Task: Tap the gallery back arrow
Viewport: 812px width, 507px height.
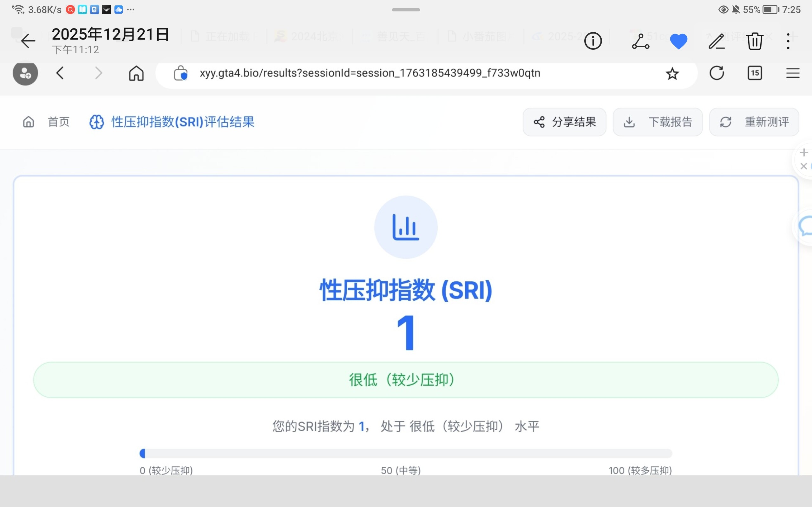Action: pyautogui.click(x=28, y=41)
